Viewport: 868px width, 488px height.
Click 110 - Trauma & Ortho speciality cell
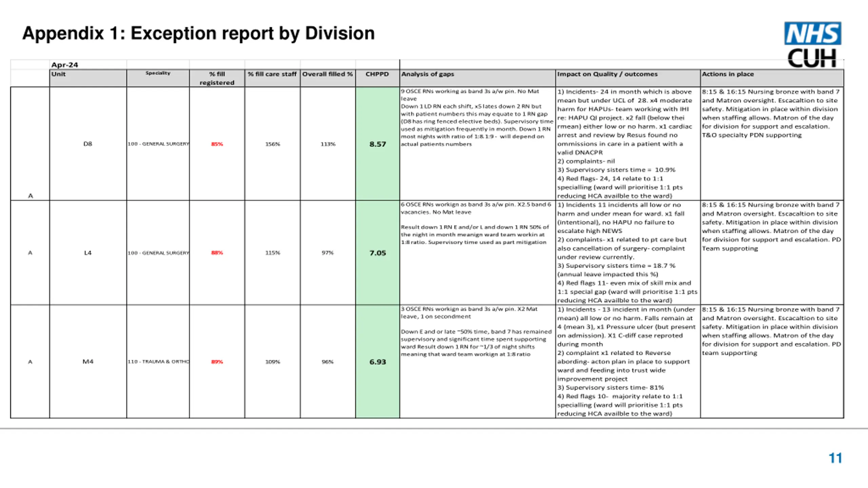point(158,362)
